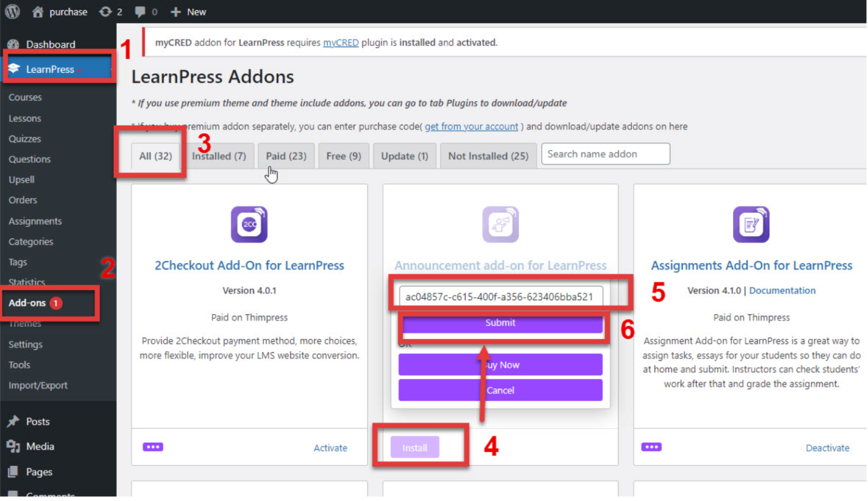The height and width of the screenshot is (501, 868).
Task: Click the WordPress logo icon
Action: 13,11
